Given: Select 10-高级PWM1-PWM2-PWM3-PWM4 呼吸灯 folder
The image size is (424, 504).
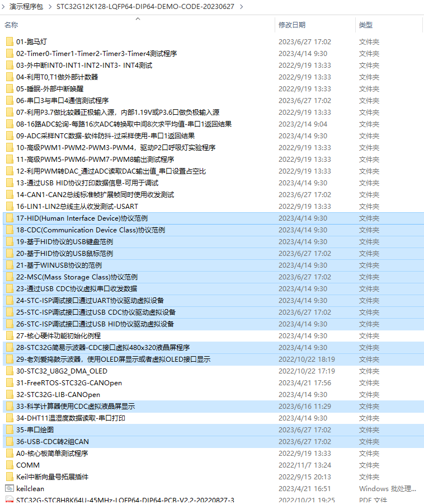Looking at the screenshot, I should point(116,147).
